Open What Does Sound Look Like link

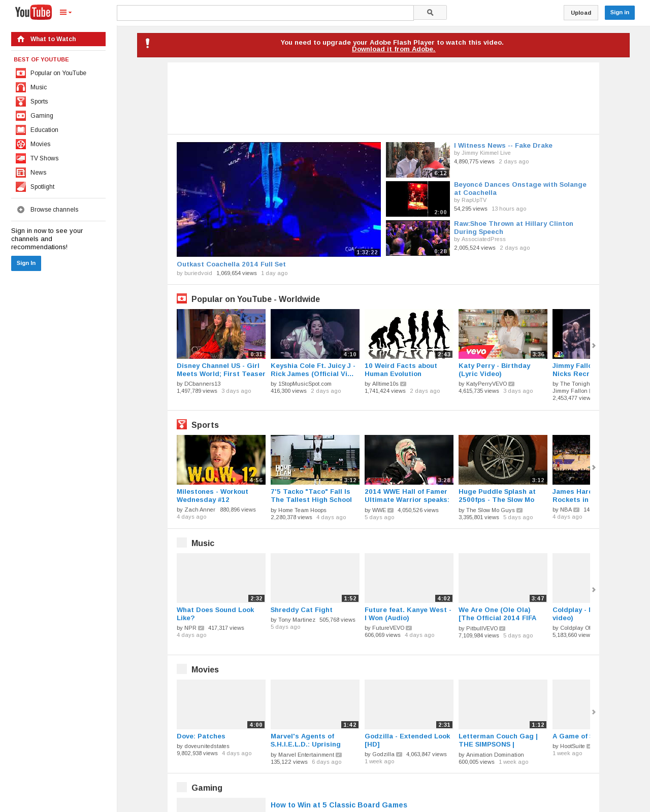tap(215, 614)
